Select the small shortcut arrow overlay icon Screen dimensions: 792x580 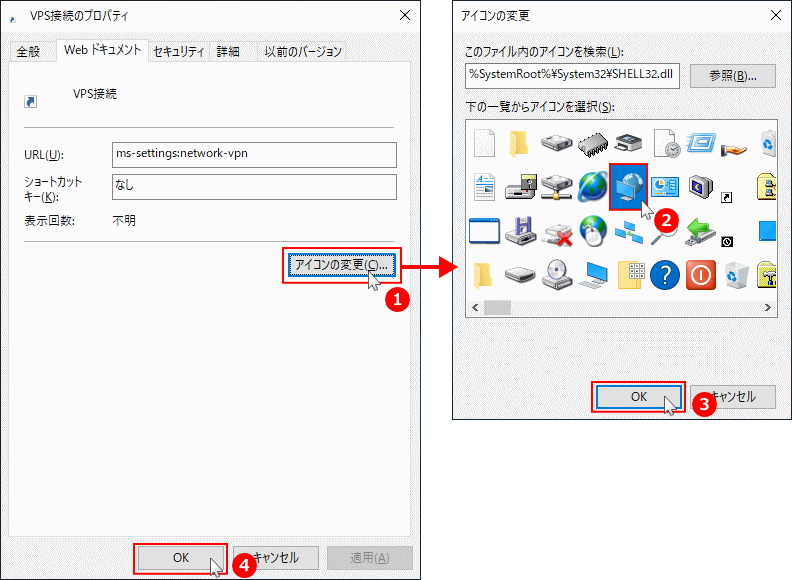[726, 198]
